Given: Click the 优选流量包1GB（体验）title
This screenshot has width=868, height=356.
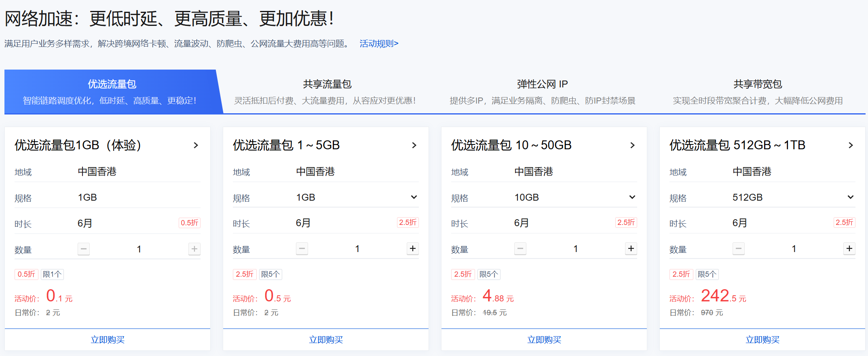Looking at the screenshot, I should point(78,145).
